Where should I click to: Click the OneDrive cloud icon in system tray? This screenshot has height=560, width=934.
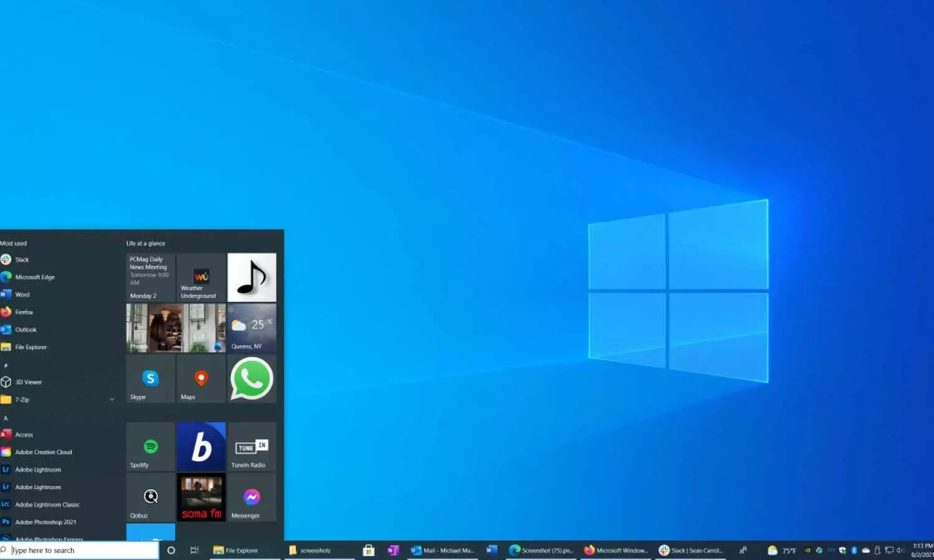[866, 550]
